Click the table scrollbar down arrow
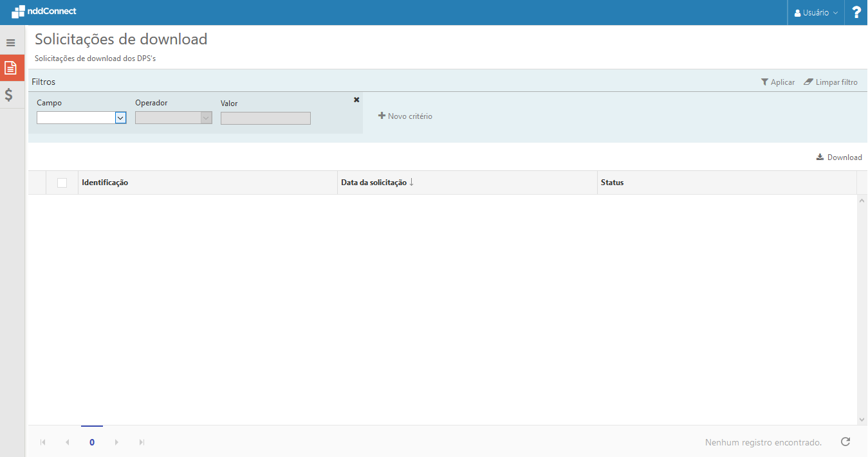The width and height of the screenshot is (868, 457). (862, 419)
